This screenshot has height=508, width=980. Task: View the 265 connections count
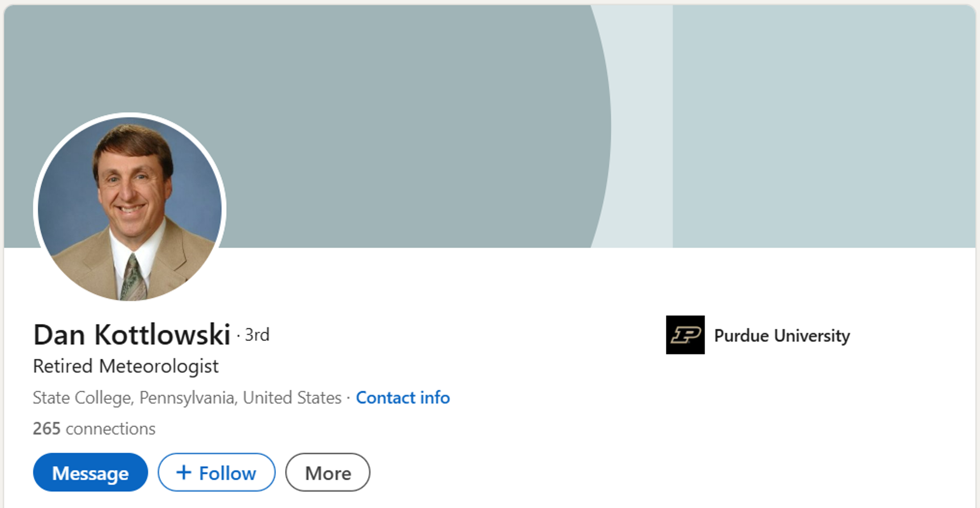pyautogui.click(x=94, y=429)
